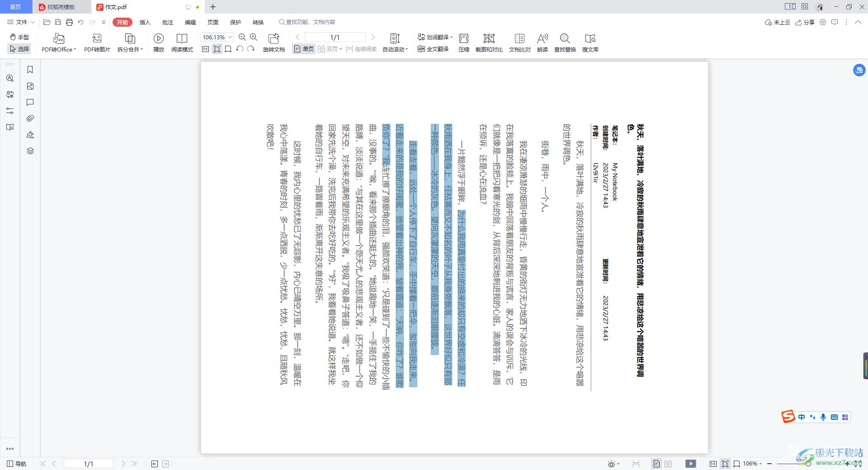The image size is (868, 470).
Task: Rotate view clockwise
Action: [x=251, y=49]
